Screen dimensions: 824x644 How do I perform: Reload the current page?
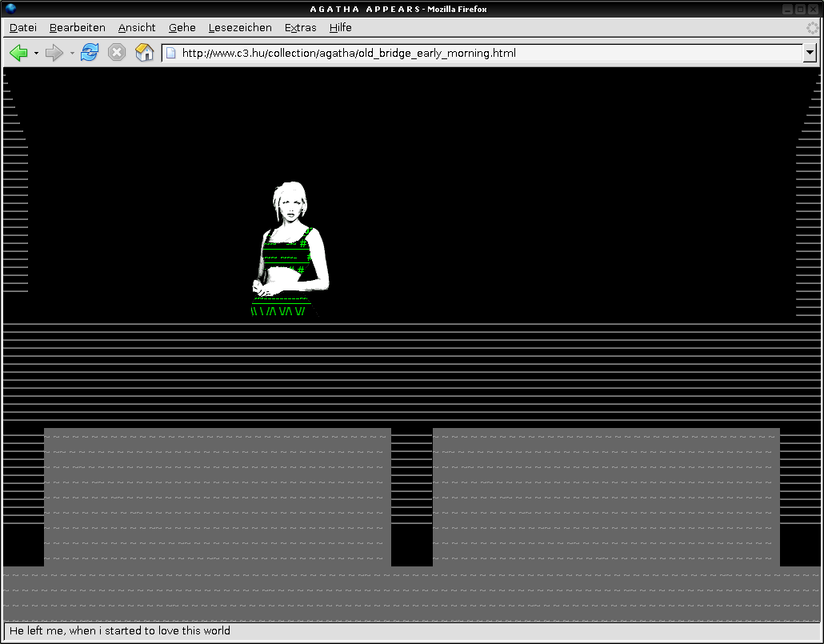click(90, 53)
